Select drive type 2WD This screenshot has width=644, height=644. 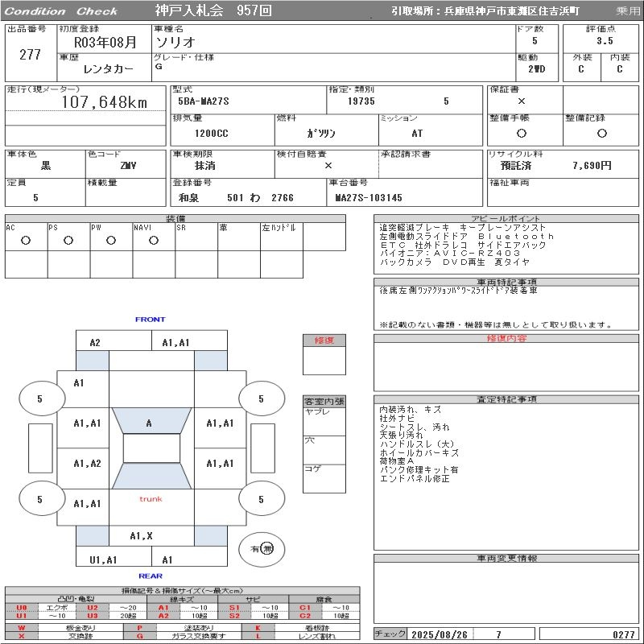pos(536,69)
